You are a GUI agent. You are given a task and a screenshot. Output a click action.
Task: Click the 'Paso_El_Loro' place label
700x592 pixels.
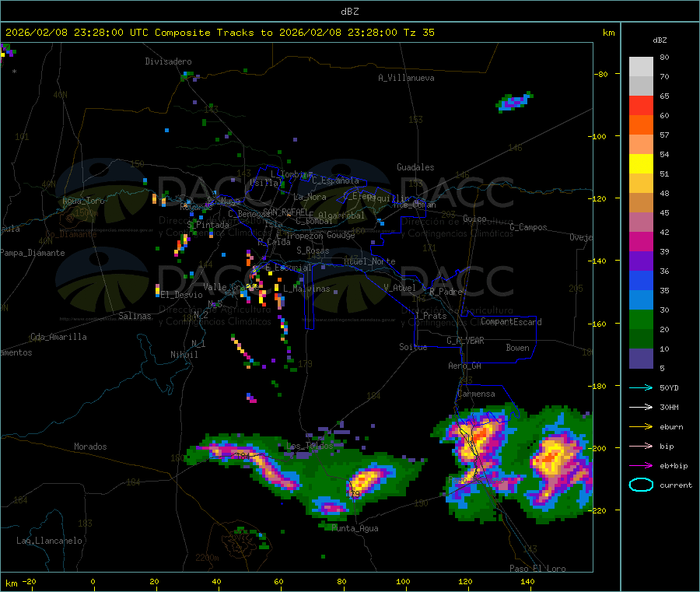(537, 569)
